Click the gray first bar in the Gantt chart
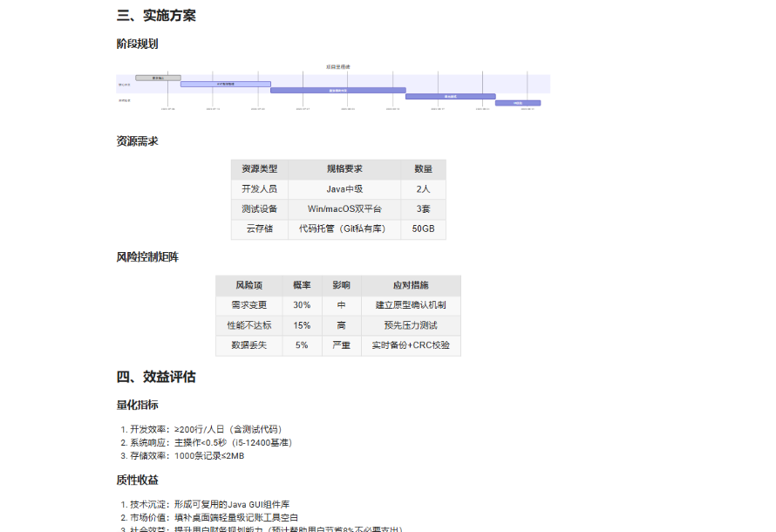The height and width of the screenshot is (532, 776). pos(158,78)
